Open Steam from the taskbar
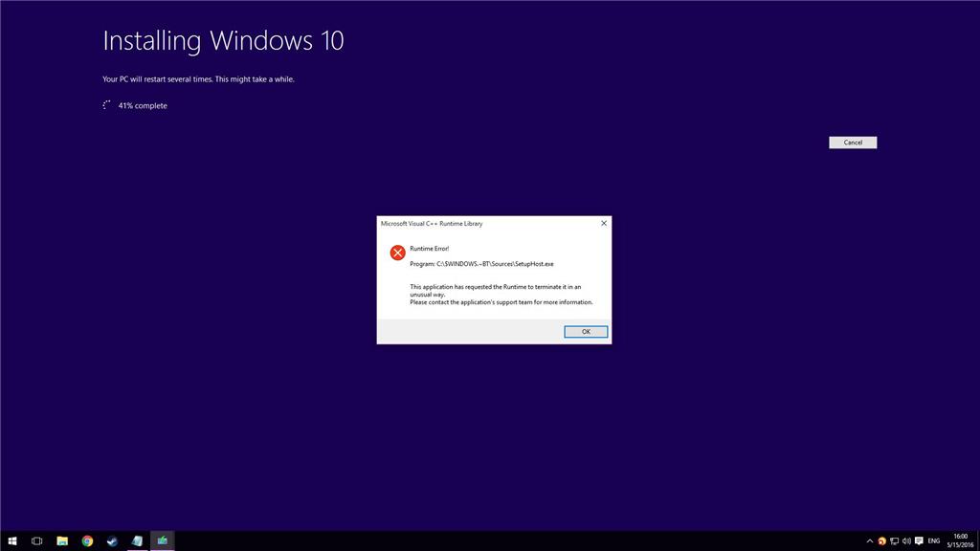The height and width of the screenshot is (551, 980). 113,541
